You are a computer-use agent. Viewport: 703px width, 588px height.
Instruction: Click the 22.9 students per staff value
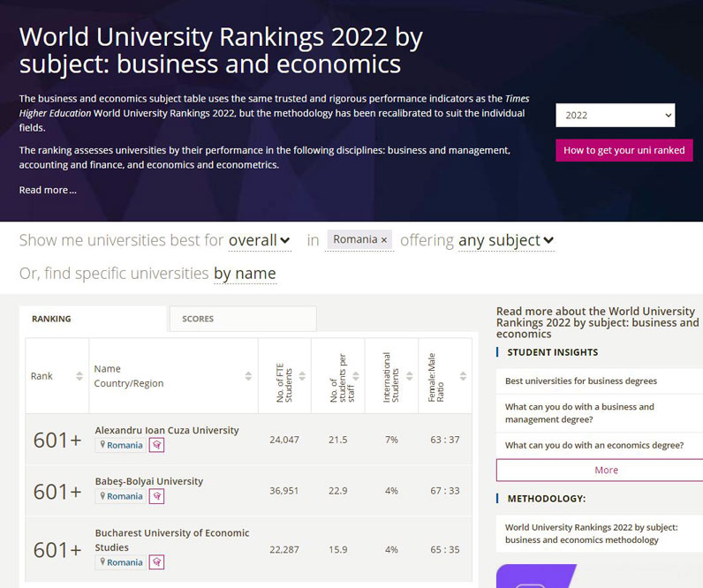[337, 491]
